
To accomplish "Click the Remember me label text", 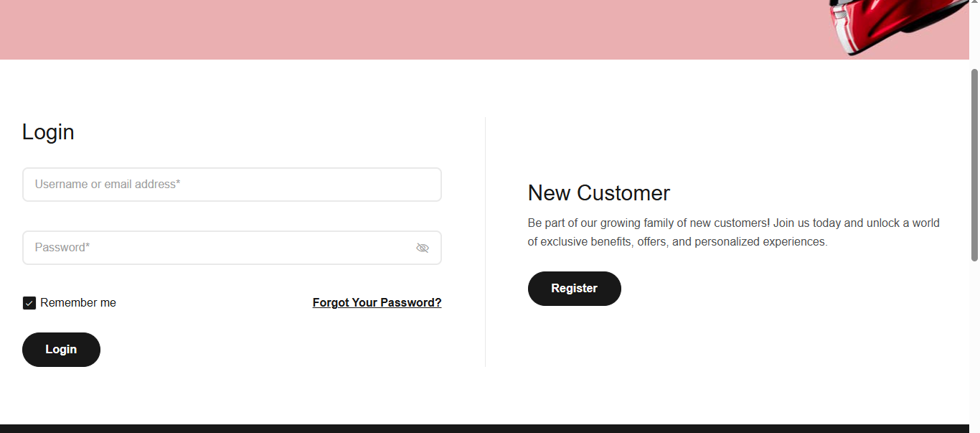I will 78,303.
